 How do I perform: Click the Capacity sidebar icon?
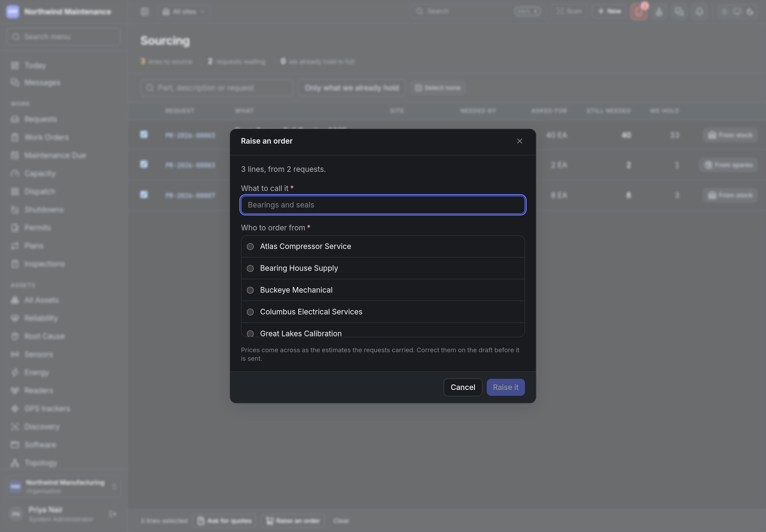pyautogui.click(x=15, y=174)
